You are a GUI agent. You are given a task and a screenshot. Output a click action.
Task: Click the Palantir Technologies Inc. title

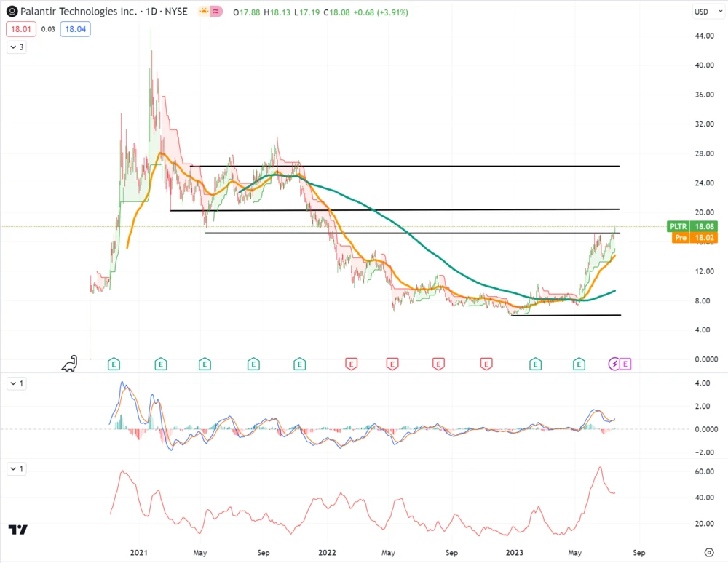[x=77, y=12]
